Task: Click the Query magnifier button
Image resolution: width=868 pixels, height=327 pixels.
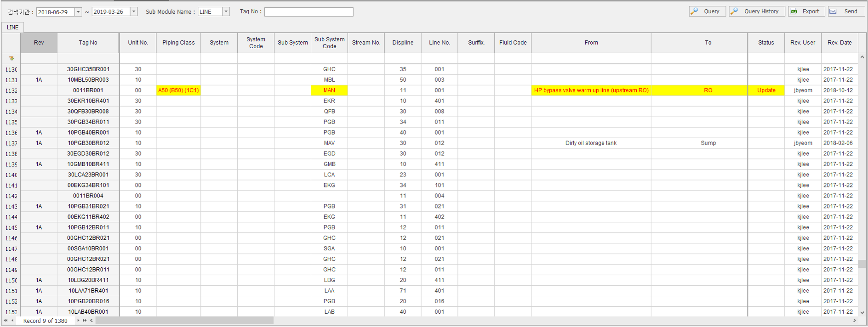Action: tap(707, 11)
